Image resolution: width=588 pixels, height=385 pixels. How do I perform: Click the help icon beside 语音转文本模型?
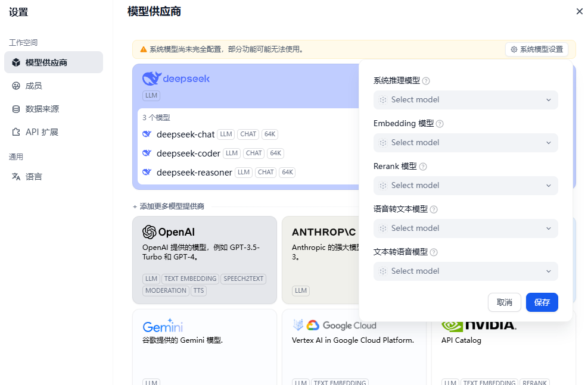coord(434,209)
